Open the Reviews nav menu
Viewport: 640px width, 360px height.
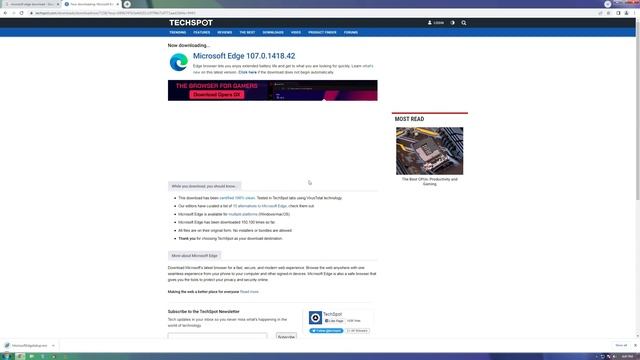pos(224,32)
